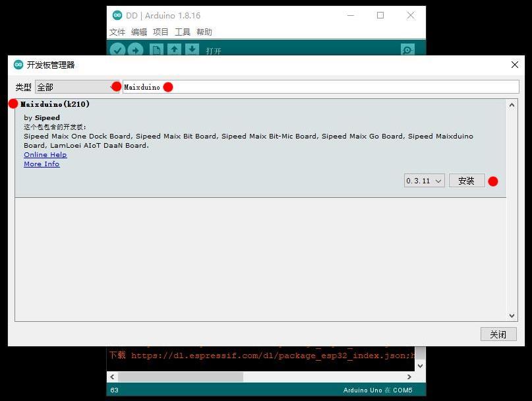Image resolution: width=532 pixels, height=401 pixels.
Task: Click the console vertical scroll down arrow
Action: 420,365
